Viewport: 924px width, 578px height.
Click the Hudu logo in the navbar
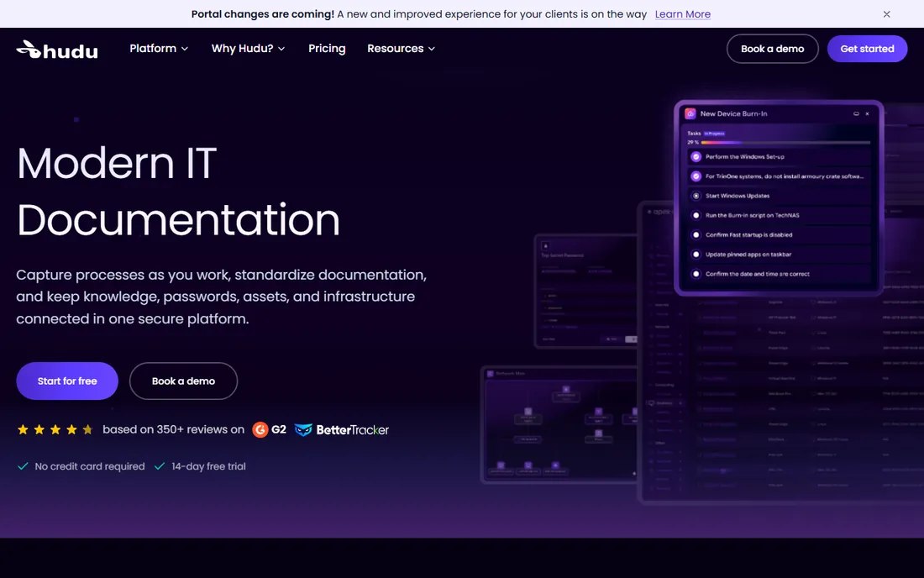57,50
